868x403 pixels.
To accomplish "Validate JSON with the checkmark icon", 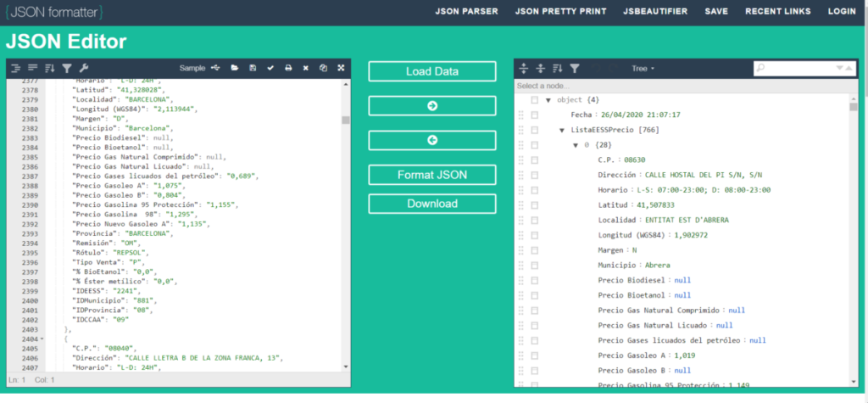I will pyautogui.click(x=270, y=68).
